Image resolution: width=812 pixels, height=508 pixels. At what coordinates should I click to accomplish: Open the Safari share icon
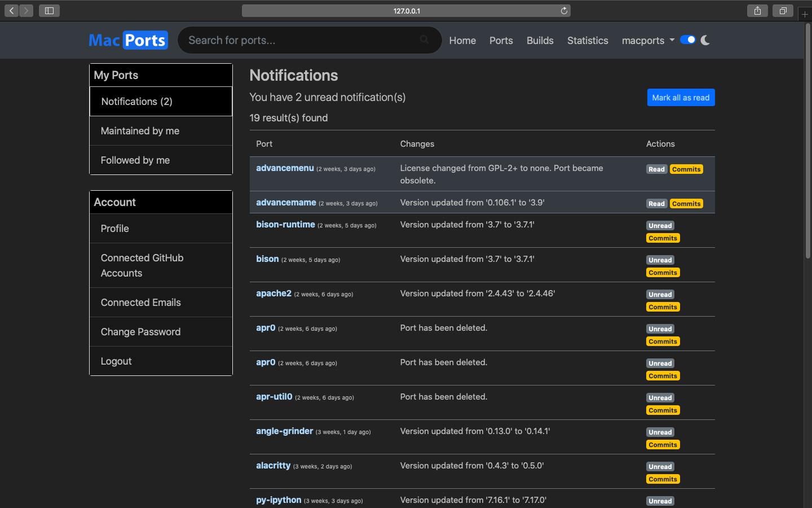tap(757, 11)
